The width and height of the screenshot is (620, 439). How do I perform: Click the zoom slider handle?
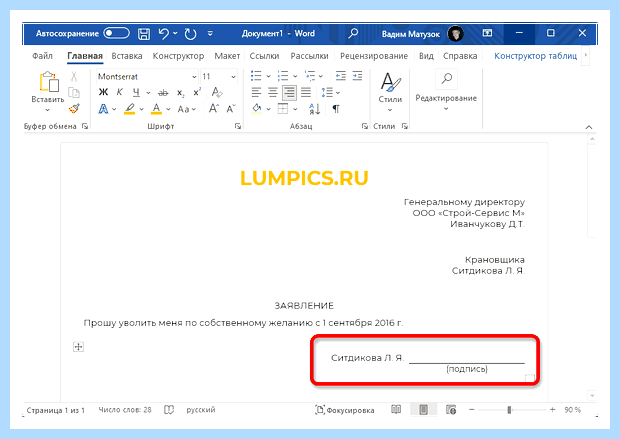(x=509, y=410)
